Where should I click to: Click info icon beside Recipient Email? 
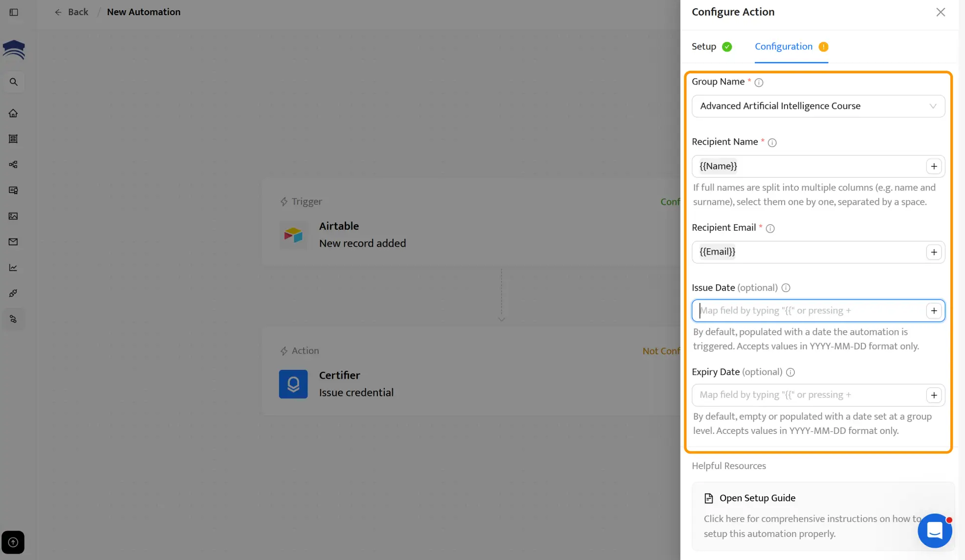[770, 228]
